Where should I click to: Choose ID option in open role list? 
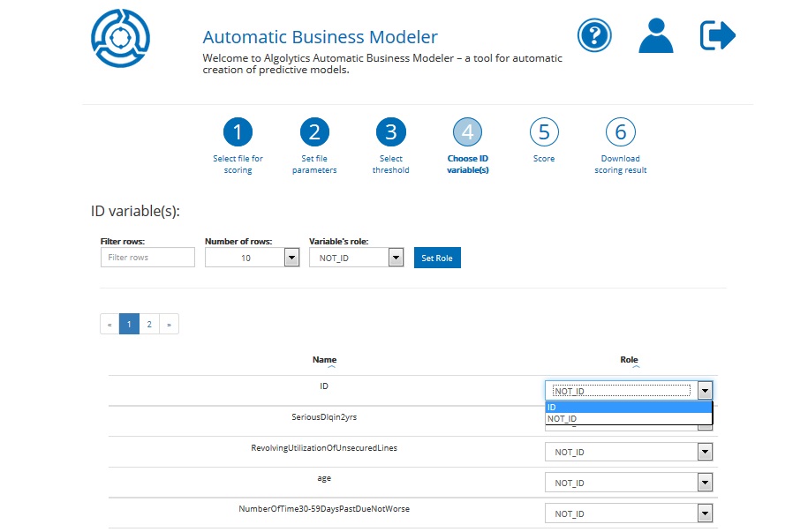click(x=628, y=407)
